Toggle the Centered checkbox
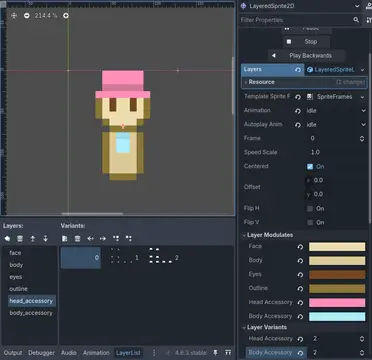372x360 pixels. point(310,166)
